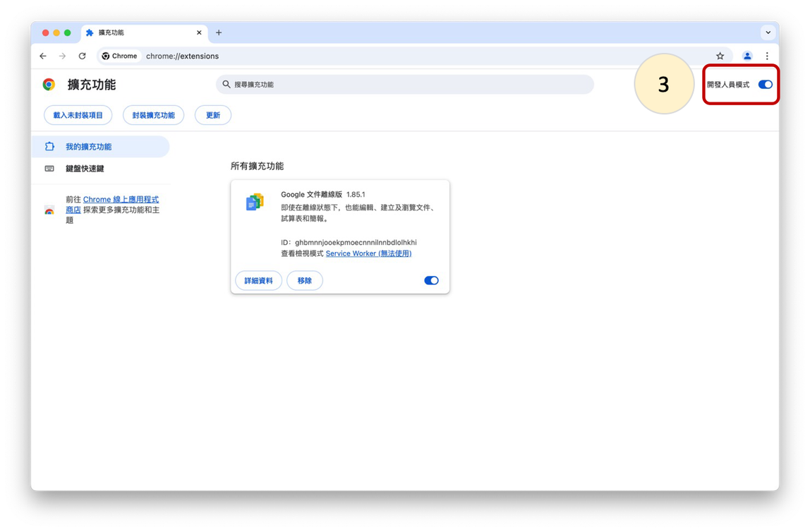This screenshot has height=532, width=810.
Task: Click the browser back arrow
Action: (x=42, y=56)
